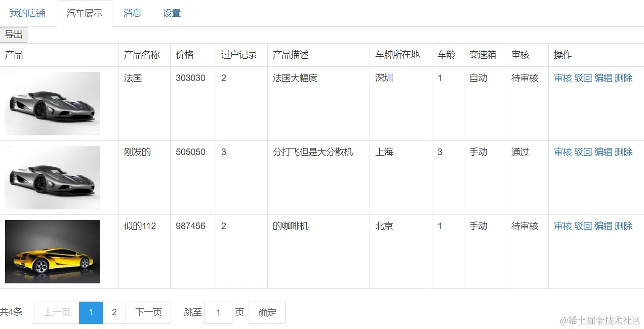Confirm page jump with 确定 button
The image size is (644, 329).
click(x=267, y=312)
